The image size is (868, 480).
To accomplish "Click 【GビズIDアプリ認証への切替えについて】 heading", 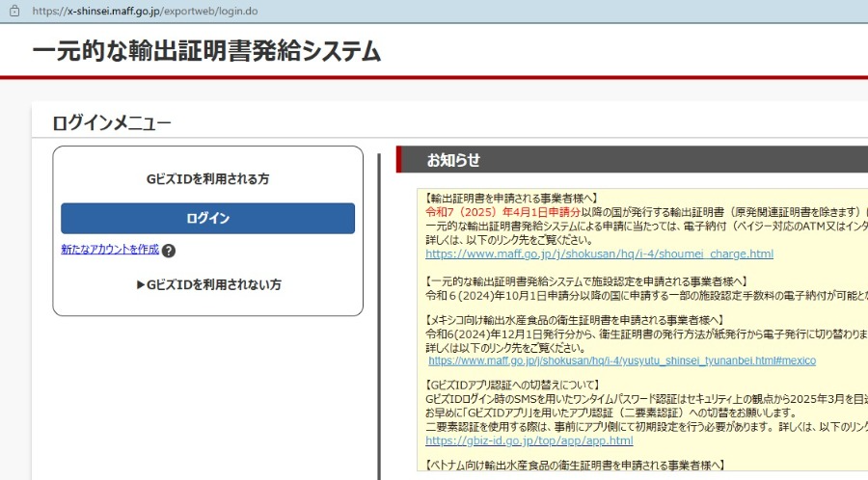I will [513, 385].
